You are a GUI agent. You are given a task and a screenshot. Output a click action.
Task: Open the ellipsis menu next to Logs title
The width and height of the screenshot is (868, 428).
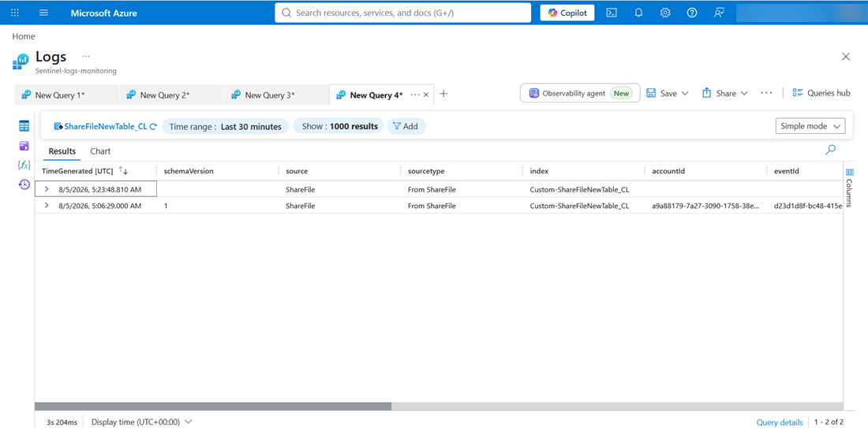(86, 57)
